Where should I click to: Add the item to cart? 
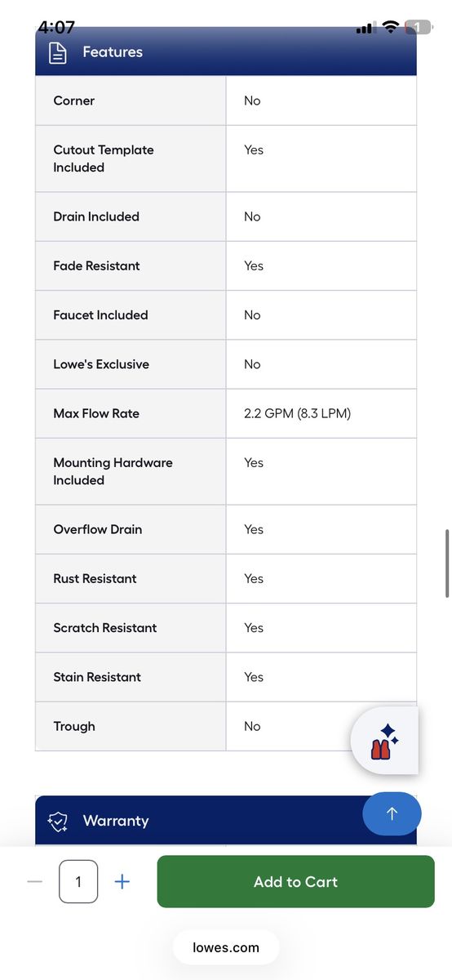pyautogui.click(x=295, y=882)
